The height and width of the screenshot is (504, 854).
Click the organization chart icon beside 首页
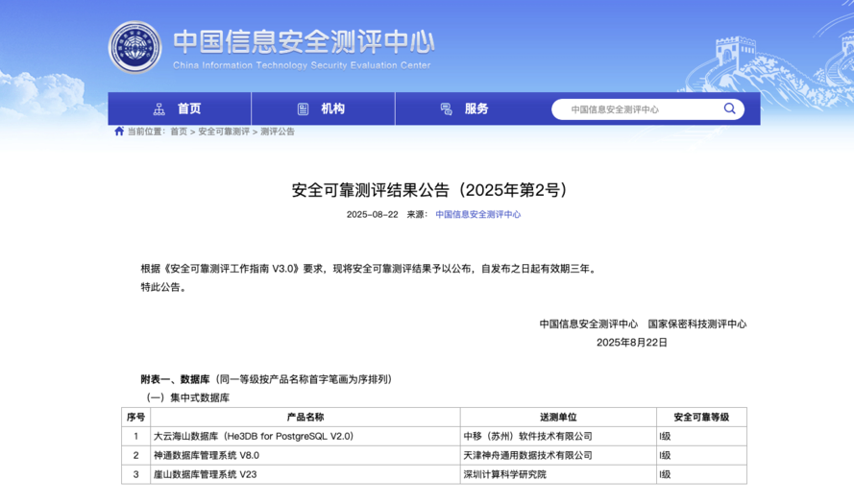pos(159,109)
